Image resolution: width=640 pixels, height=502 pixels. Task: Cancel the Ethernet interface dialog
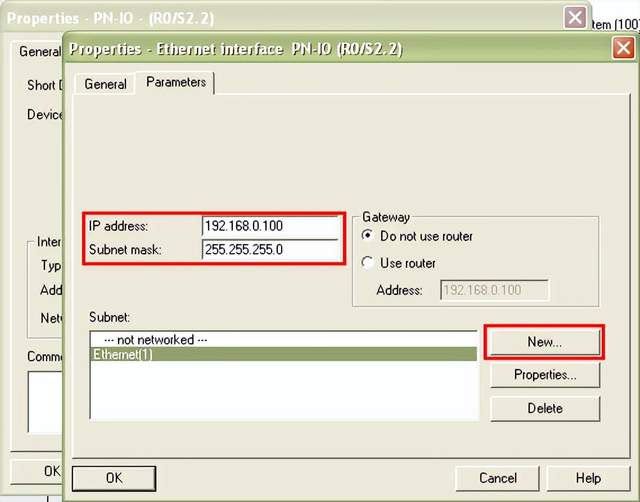tap(498, 478)
